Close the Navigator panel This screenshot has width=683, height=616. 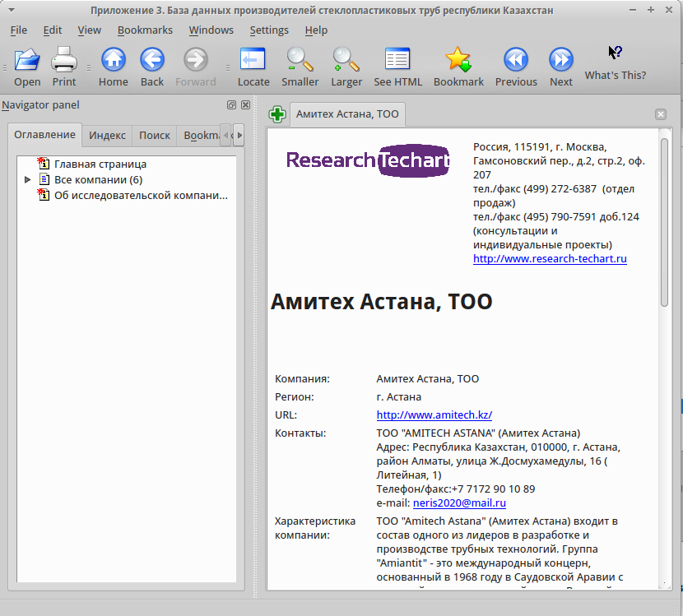coord(246,105)
